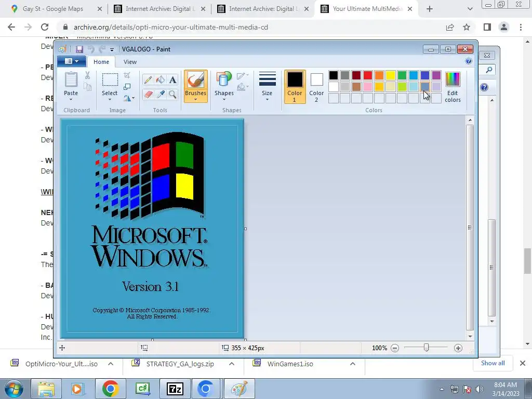Image resolution: width=532 pixels, height=399 pixels.
Task: Open Edit colors rainbow button
Action: click(453, 87)
